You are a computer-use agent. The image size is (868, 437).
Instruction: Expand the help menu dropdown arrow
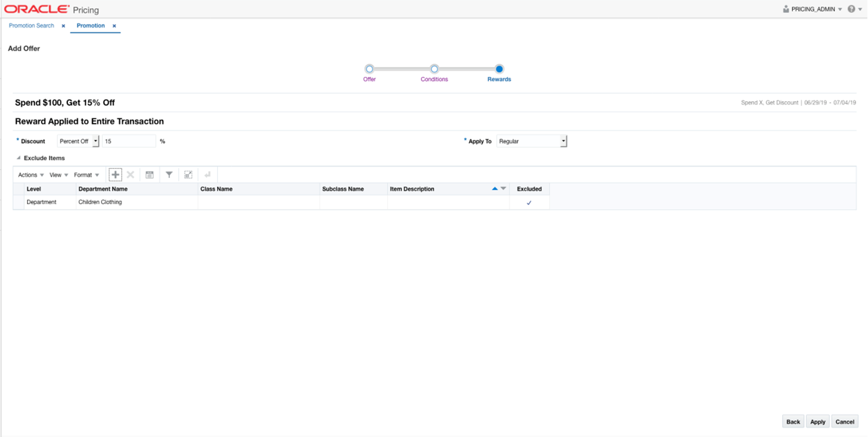click(860, 9)
